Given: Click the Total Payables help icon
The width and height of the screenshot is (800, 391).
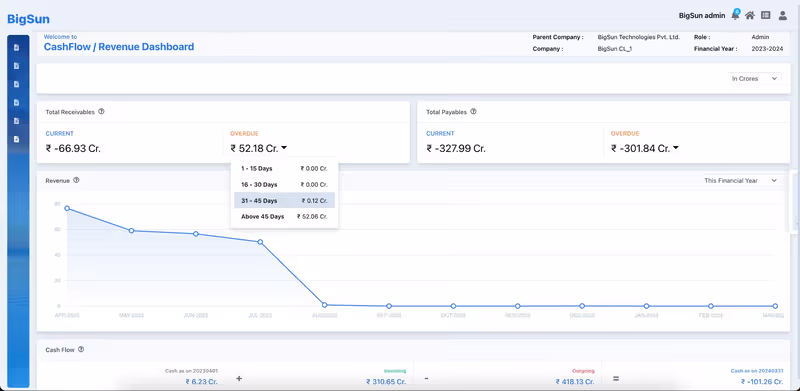Looking at the screenshot, I should coord(473,111).
